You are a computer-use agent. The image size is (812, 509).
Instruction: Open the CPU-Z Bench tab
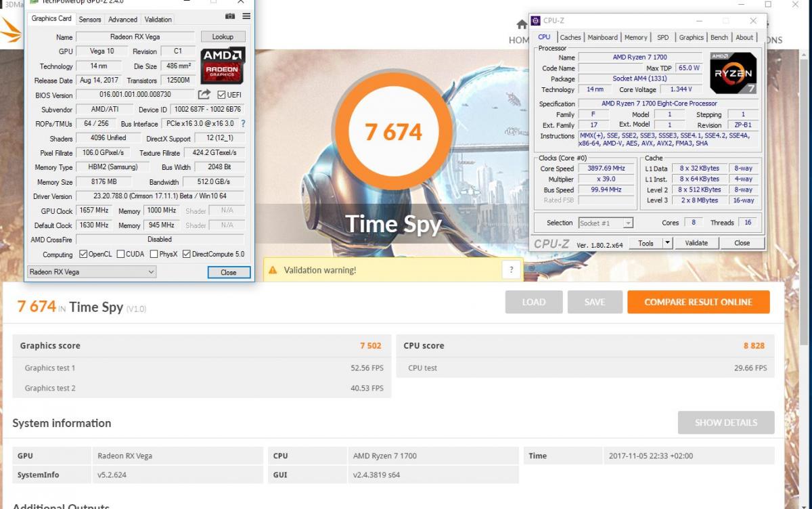[x=719, y=37]
